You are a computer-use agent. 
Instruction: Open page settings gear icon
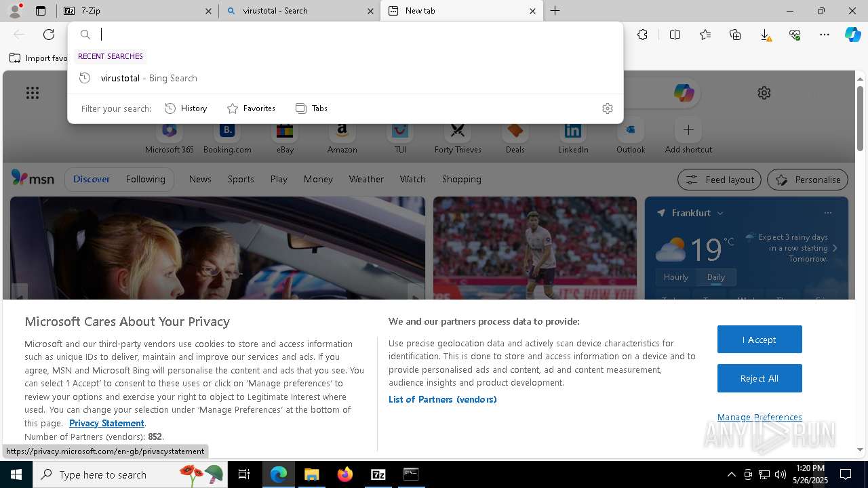point(764,93)
